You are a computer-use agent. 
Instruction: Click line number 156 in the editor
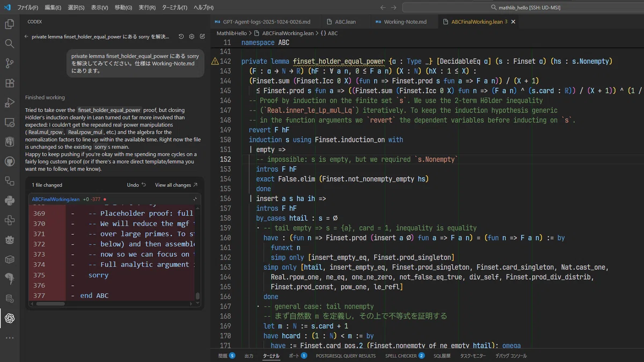pos(226,198)
